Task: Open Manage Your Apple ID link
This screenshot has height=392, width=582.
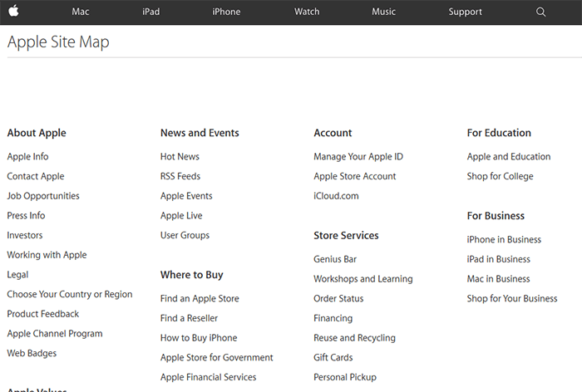Action: 358,157
